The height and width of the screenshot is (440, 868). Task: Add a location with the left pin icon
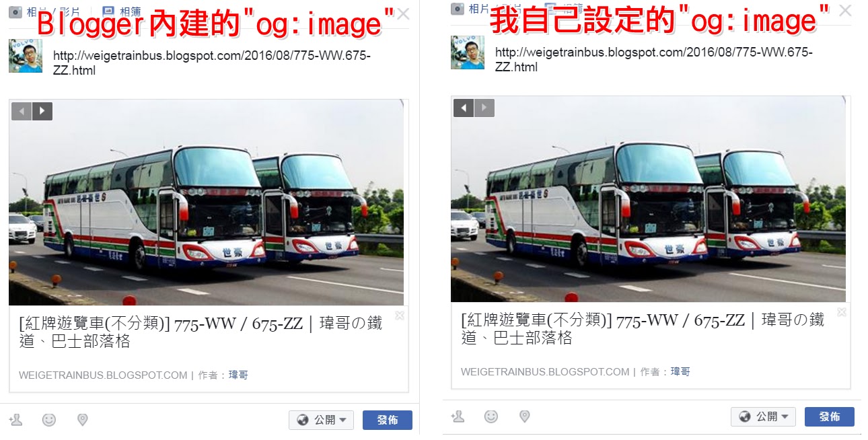click(83, 420)
